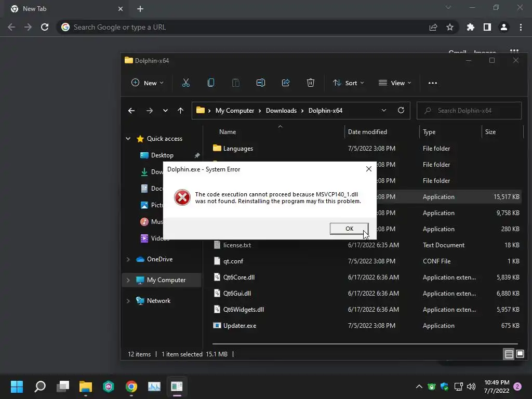The width and height of the screenshot is (532, 399).
Task: Select Qt6Widgets.dll file
Action: [x=244, y=310]
